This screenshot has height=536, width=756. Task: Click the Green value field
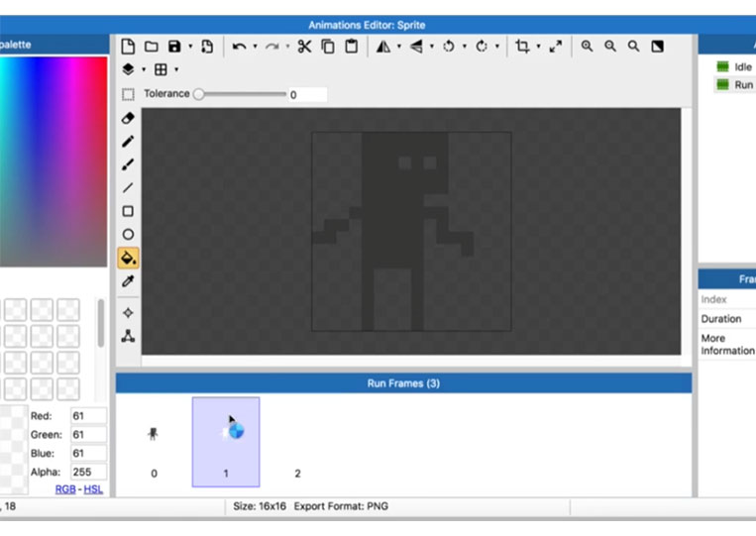[x=88, y=434]
